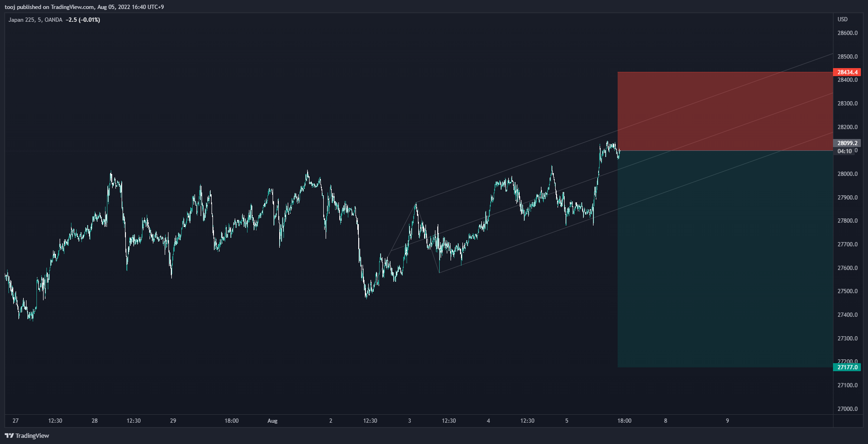The width and height of the screenshot is (868, 444).
Task: Click the 27400.0 price axis label
Action: (x=847, y=315)
